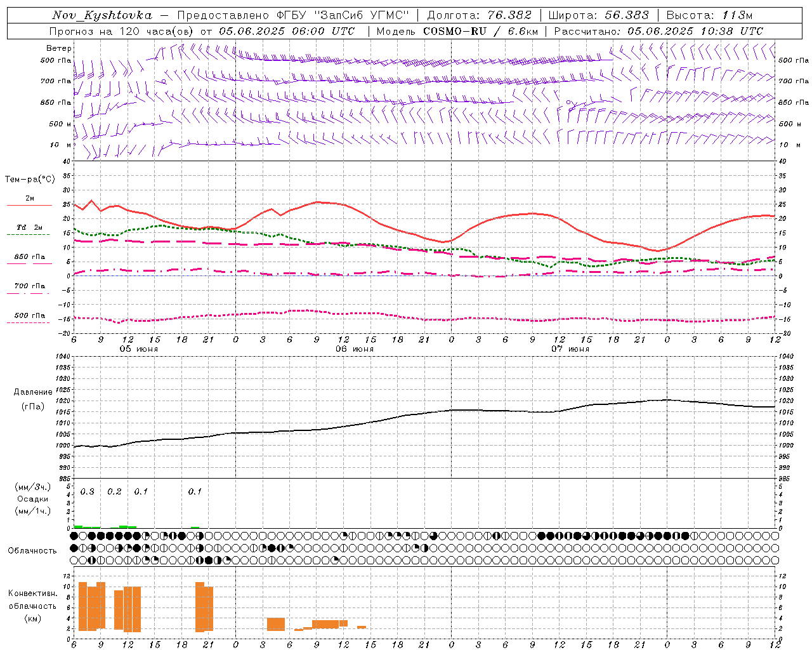This screenshot has height=650, width=812.
Task: Click the Тем-ра(°C) axis title
Action: pos(30,180)
